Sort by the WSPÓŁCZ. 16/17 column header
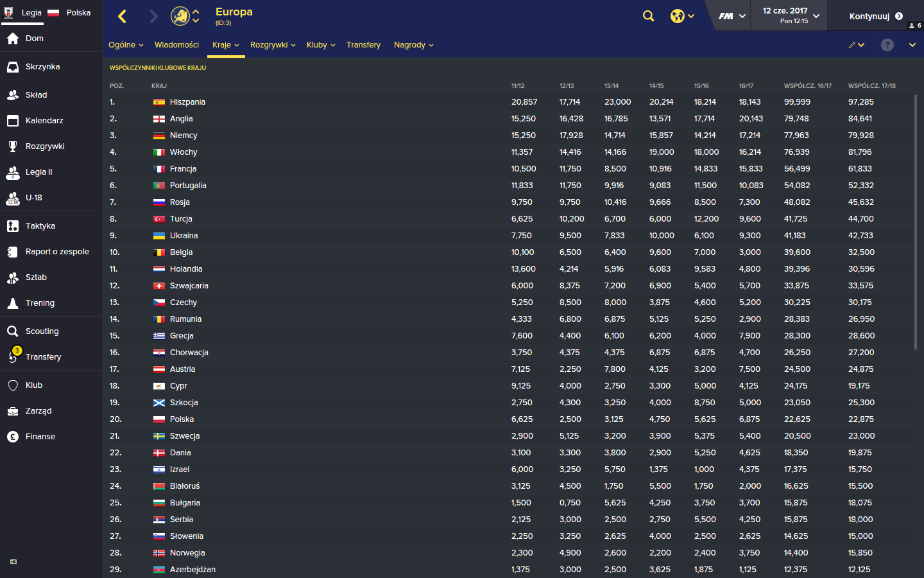The height and width of the screenshot is (578, 924). [807, 85]
